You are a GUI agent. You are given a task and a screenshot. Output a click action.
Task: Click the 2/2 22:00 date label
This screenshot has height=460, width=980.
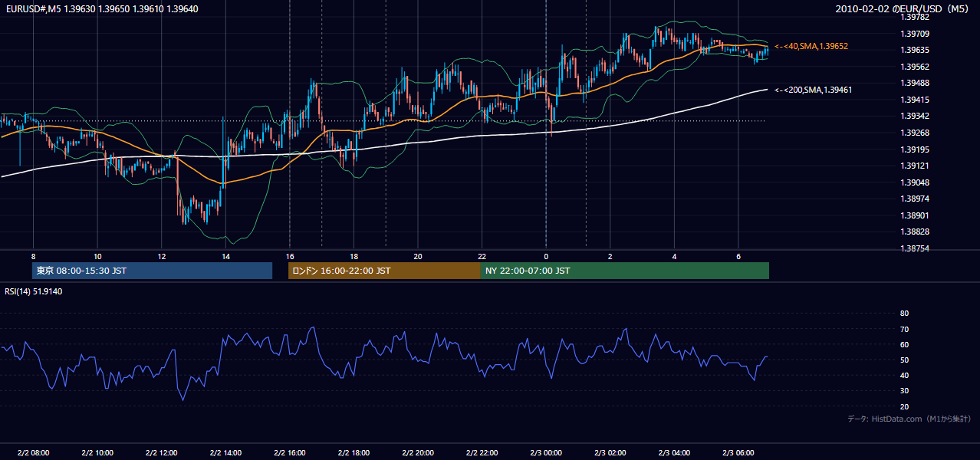pos(482,453)
